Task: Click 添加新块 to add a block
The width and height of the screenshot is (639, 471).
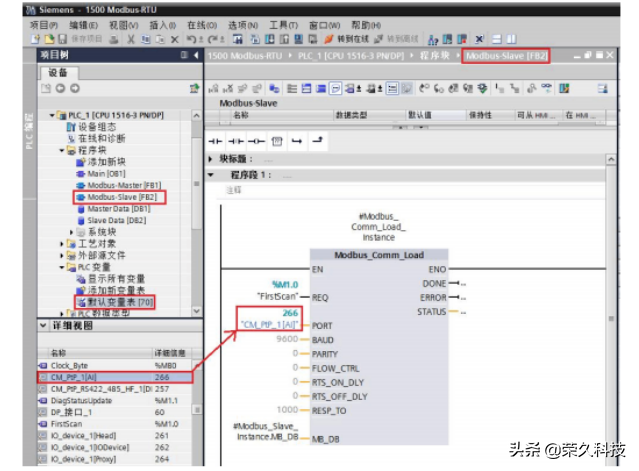Action: point(106,162)
